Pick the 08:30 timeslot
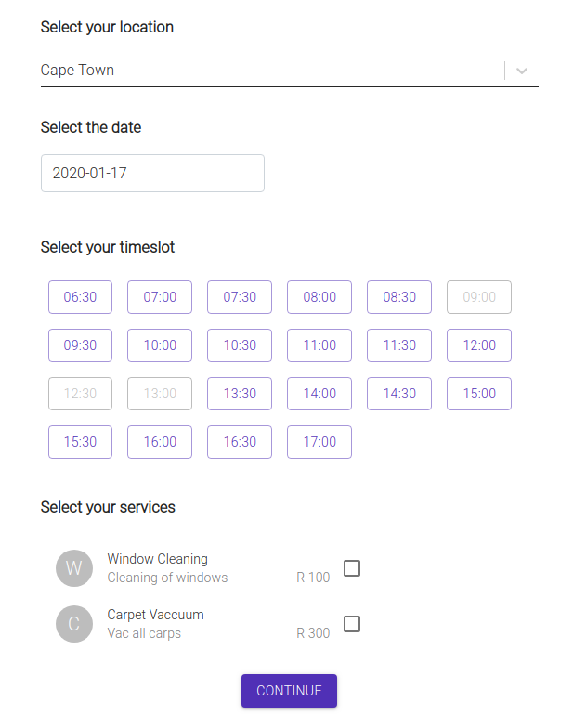Viewport: 573px width, 728px height. (x=399, y=297)
